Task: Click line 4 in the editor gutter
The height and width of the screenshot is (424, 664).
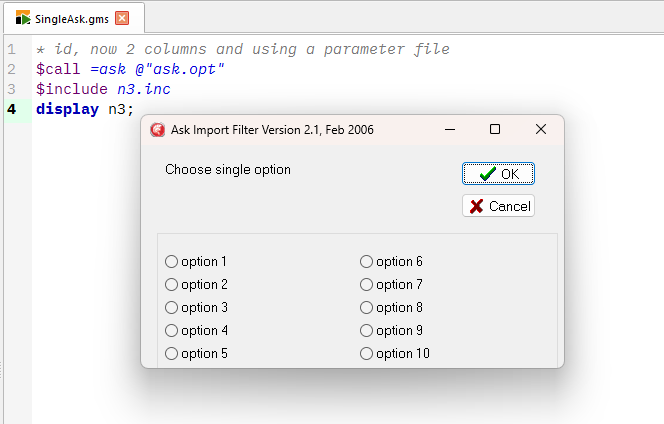Action: click(11, 109)
